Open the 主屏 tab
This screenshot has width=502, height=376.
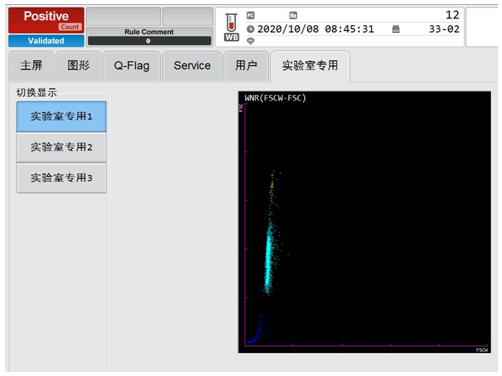click(31, 66)
